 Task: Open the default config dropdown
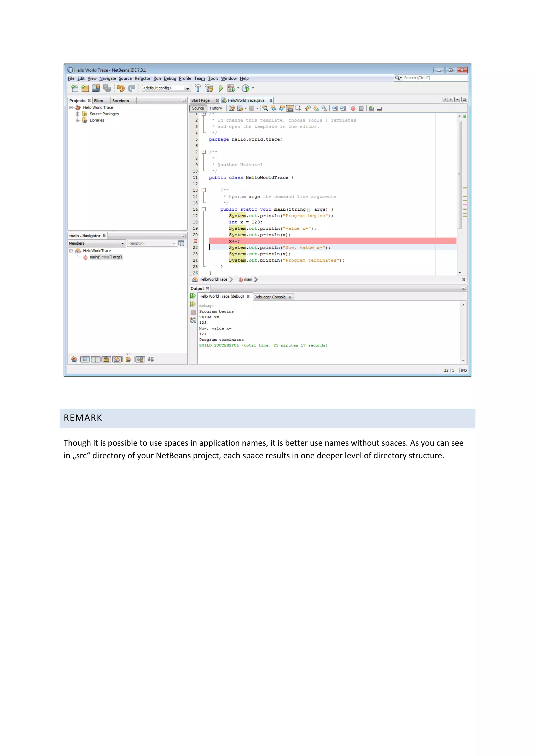coord(166,88)
